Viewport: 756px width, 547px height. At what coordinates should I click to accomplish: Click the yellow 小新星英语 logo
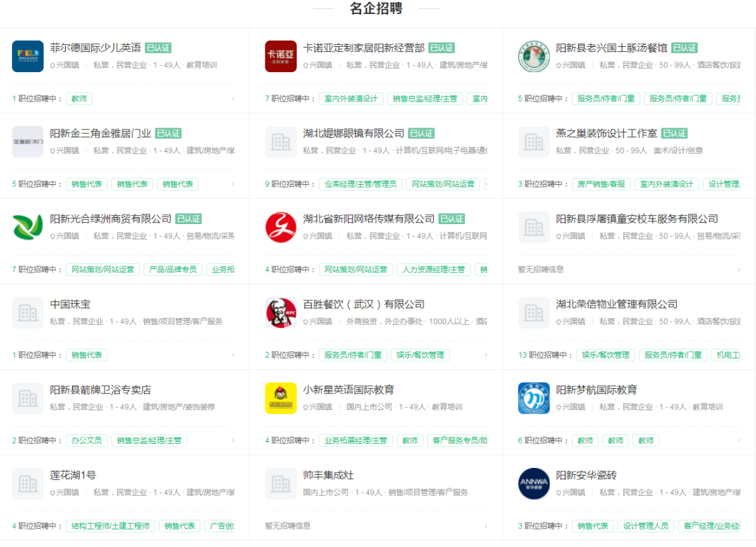coord(281,398)
